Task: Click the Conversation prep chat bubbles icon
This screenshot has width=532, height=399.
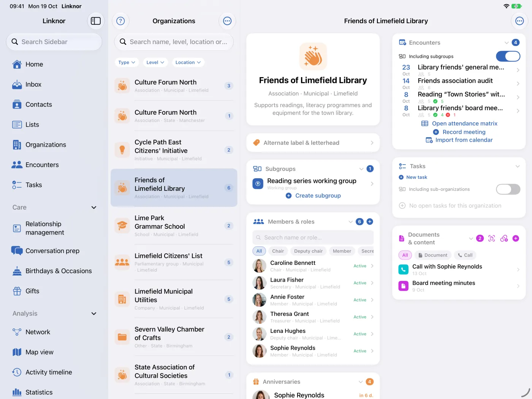Action: [x=17, y=251]
